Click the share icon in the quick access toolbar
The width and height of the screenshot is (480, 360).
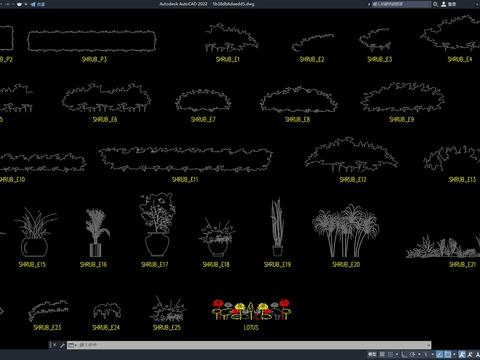click(x=33, y=4)
